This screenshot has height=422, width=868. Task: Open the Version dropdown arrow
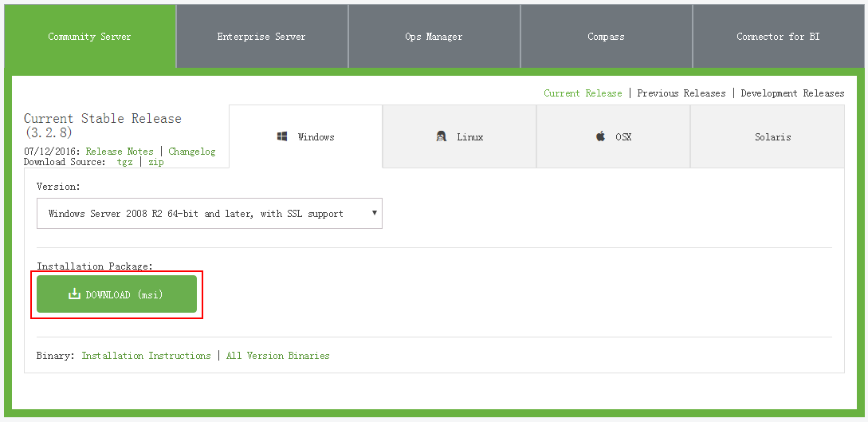(x=374, y=213)
